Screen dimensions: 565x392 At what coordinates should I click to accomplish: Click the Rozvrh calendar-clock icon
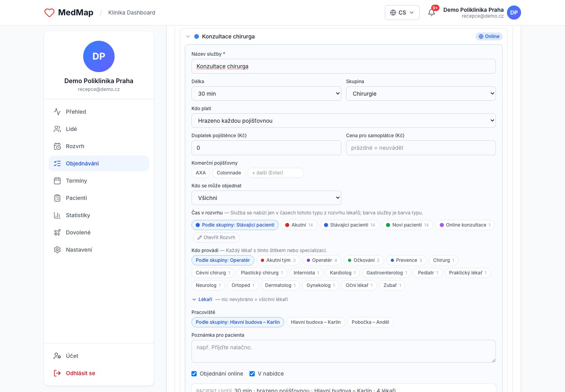[57, 146]
